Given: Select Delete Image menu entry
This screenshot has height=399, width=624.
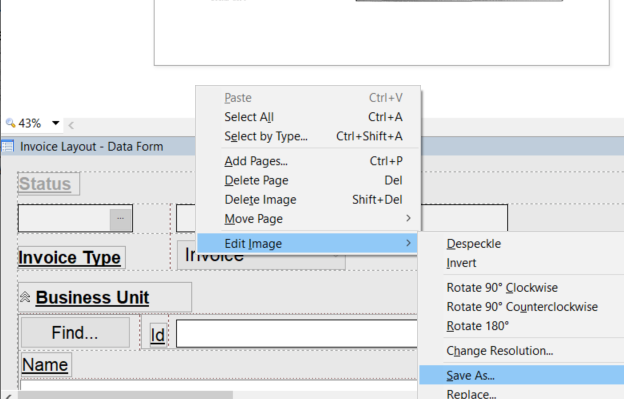Looking at the screenshot, I should click(308, 200).
